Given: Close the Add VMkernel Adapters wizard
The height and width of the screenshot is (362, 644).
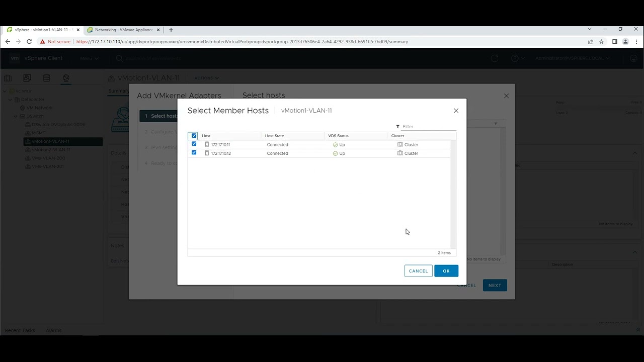Looking at the screenshot, I should [506, 96].
